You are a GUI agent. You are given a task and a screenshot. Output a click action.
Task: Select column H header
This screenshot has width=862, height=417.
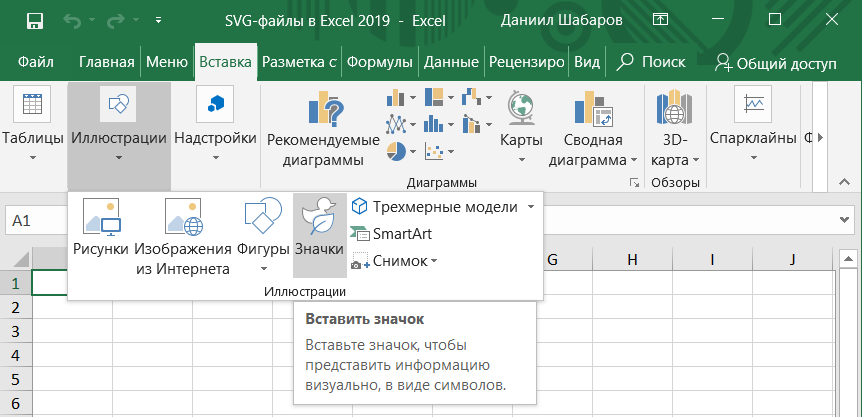click(x=632, y=259)
